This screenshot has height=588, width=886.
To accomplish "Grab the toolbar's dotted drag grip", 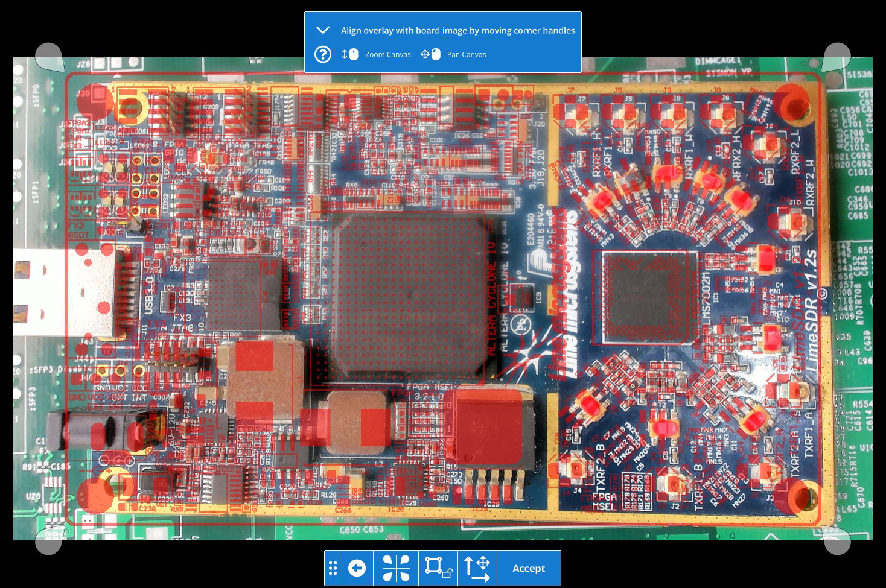I will coord(333,568).
